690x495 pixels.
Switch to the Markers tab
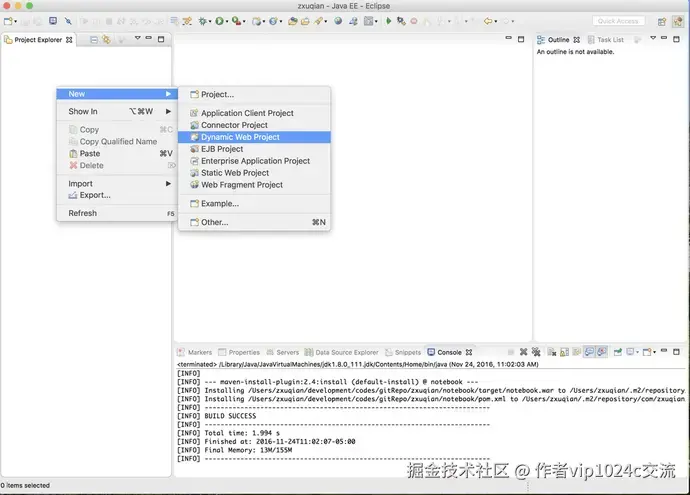pos(195,352)
